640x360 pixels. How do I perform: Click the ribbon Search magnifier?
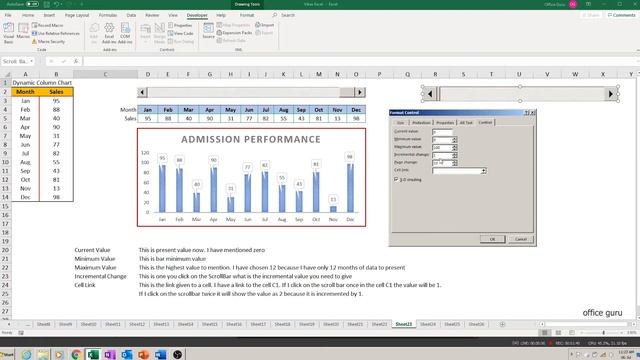pyautogui.click(x=275, y=15)
